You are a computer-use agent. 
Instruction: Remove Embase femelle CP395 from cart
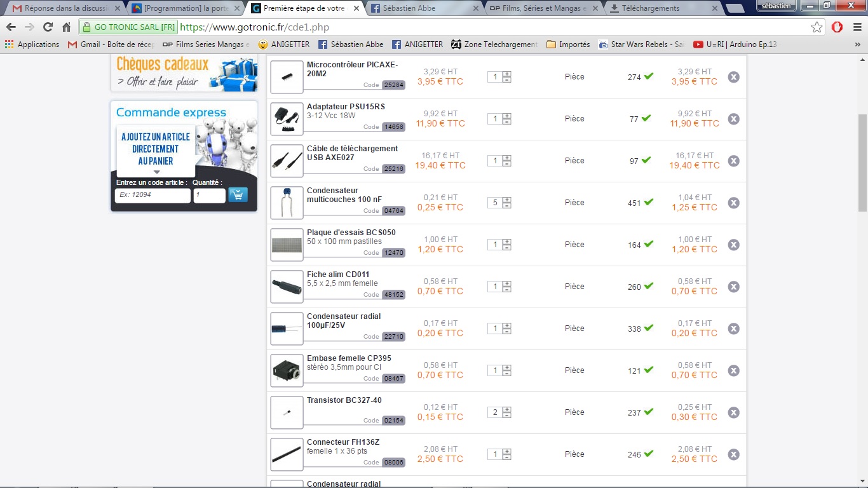[x=733, y=370]
